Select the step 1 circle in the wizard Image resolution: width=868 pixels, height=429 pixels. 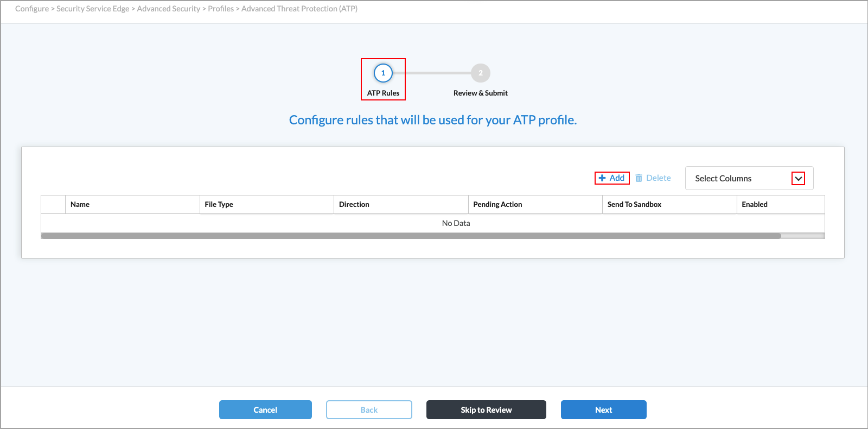(383, 73)
